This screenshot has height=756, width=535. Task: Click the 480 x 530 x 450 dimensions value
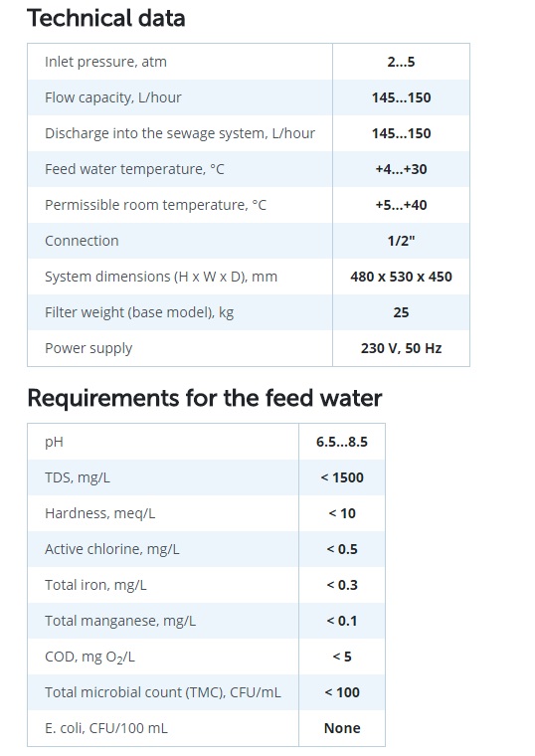tap(401, 277)
